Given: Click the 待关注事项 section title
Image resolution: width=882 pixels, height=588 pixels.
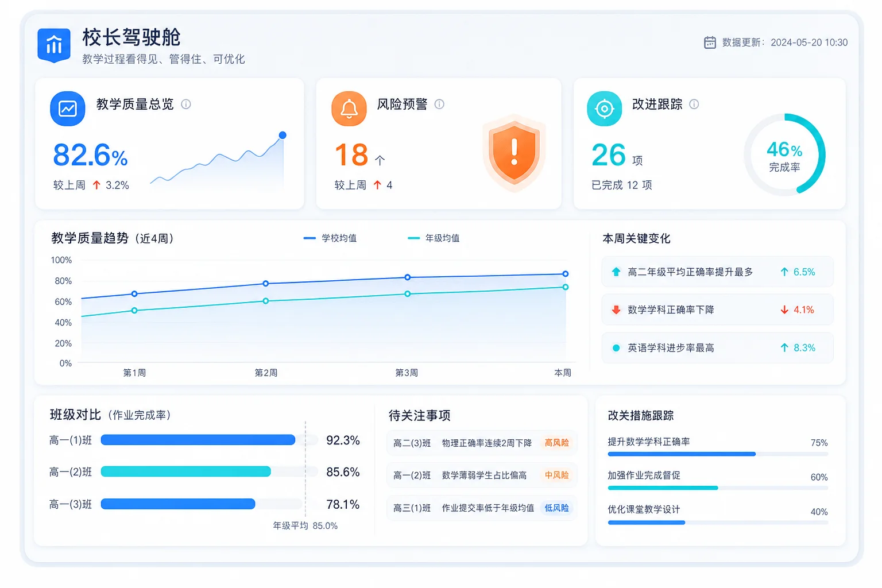Looking at the screenshot, I should coord(420,415).
